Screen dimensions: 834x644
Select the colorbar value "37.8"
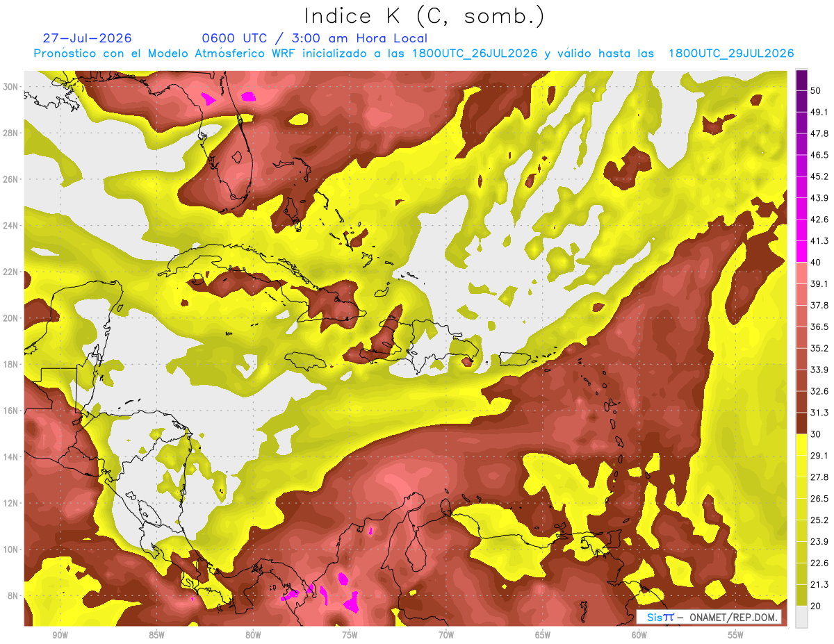819,305
